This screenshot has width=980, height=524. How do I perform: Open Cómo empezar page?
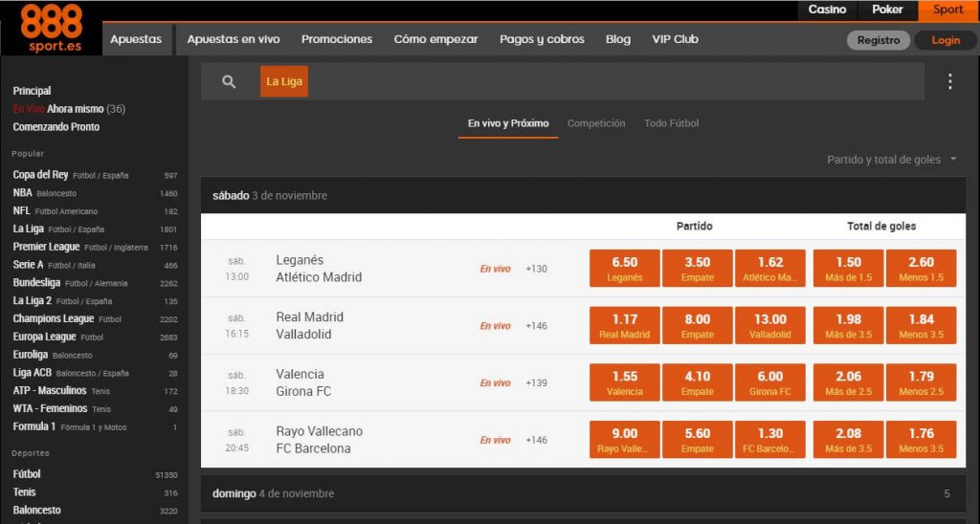(435, 38)
